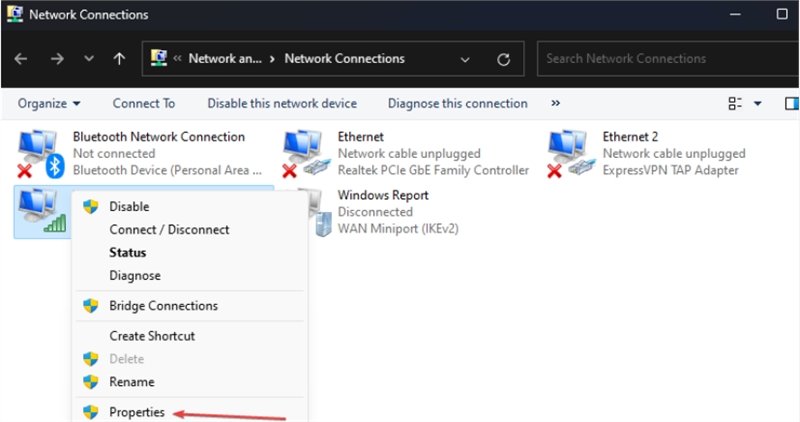Viewport: 800px width, 422px height.
Task: Toggle the preview pane button
Action: (x=792, y=103)
